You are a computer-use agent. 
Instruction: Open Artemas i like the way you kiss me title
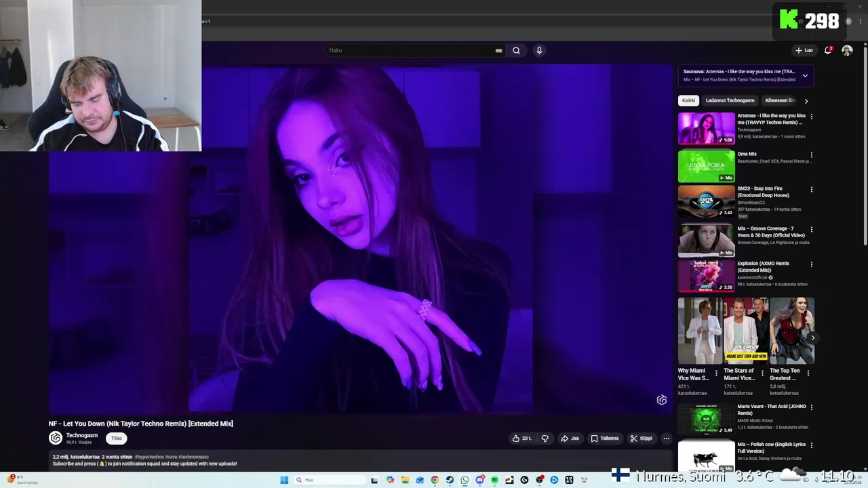(x=771, y=119)
